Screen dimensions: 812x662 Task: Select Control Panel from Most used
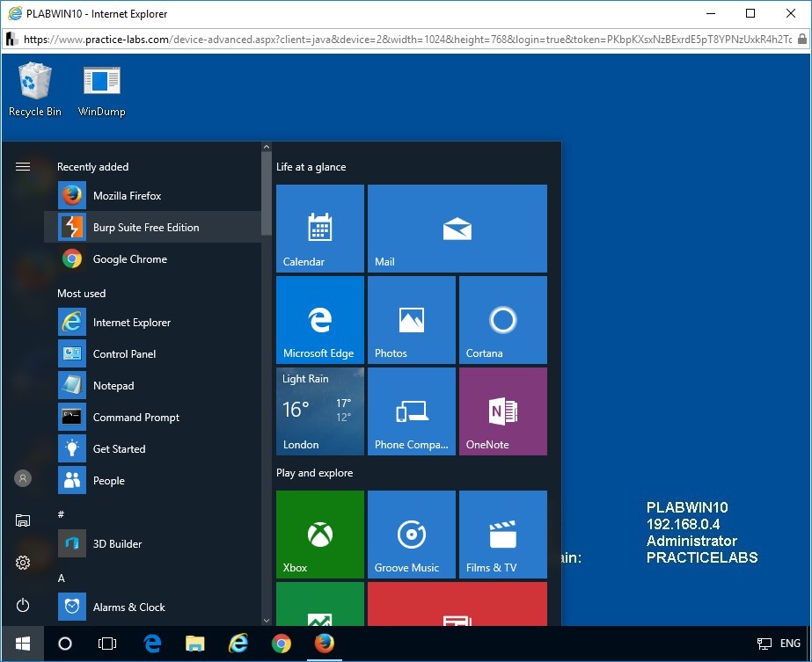point(124,354)
